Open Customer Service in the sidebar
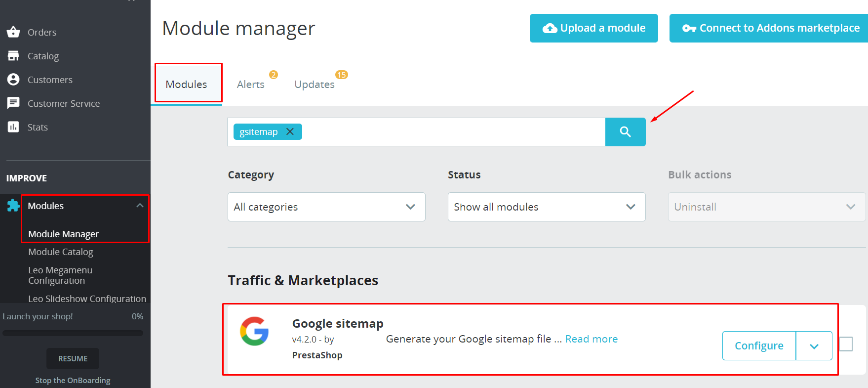868x388 pixels. point(64,103)
